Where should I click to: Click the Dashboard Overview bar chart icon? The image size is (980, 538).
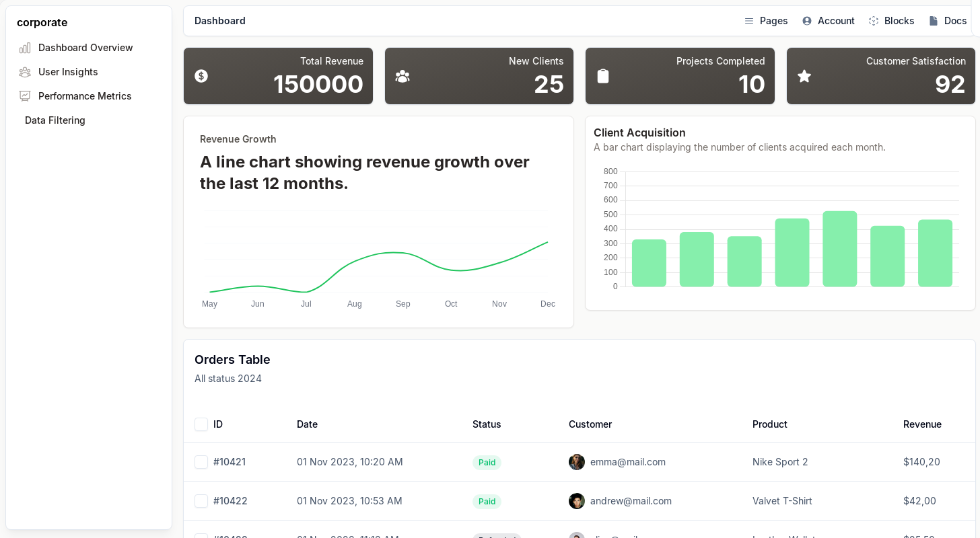tap(25, 48)
